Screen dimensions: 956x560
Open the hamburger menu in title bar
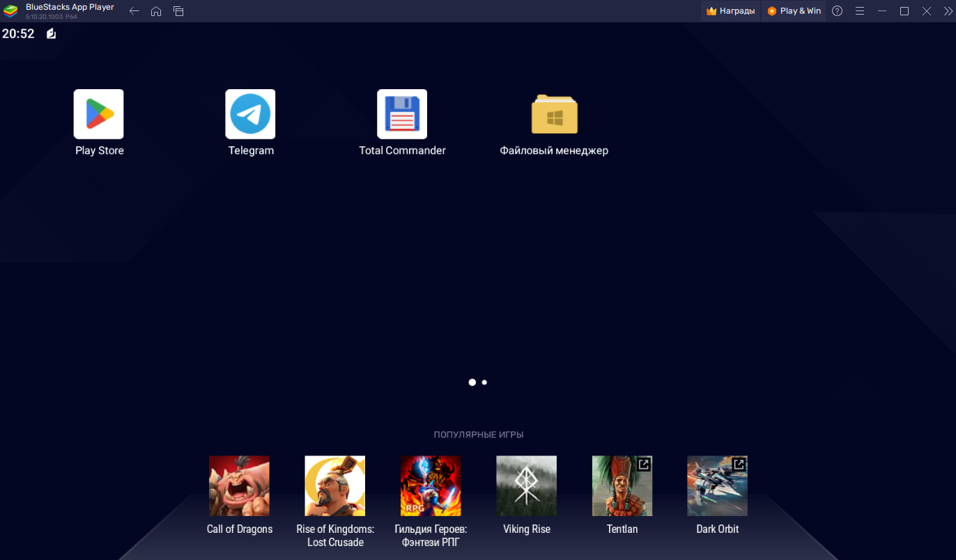pos(860,11)
